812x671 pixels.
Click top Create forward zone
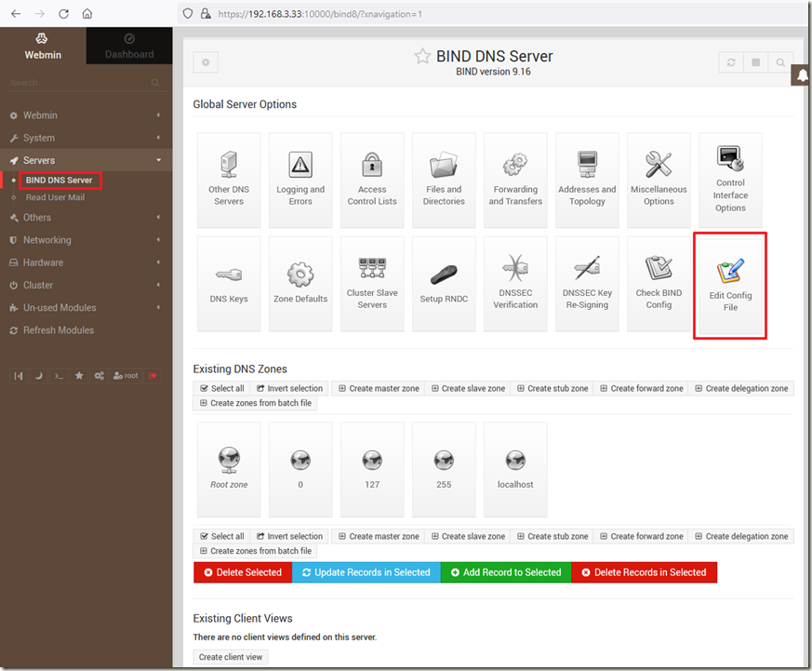pyautogui.click(x=642, y=389)
